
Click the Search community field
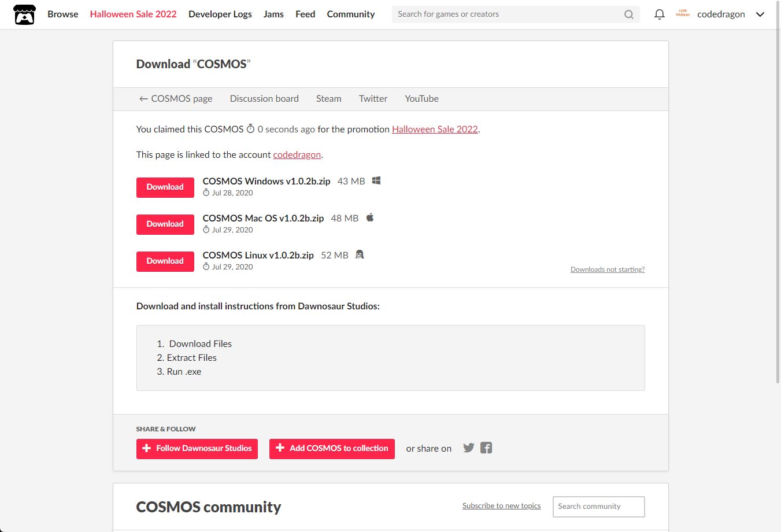pyautogui.click(x=599, y=507)
